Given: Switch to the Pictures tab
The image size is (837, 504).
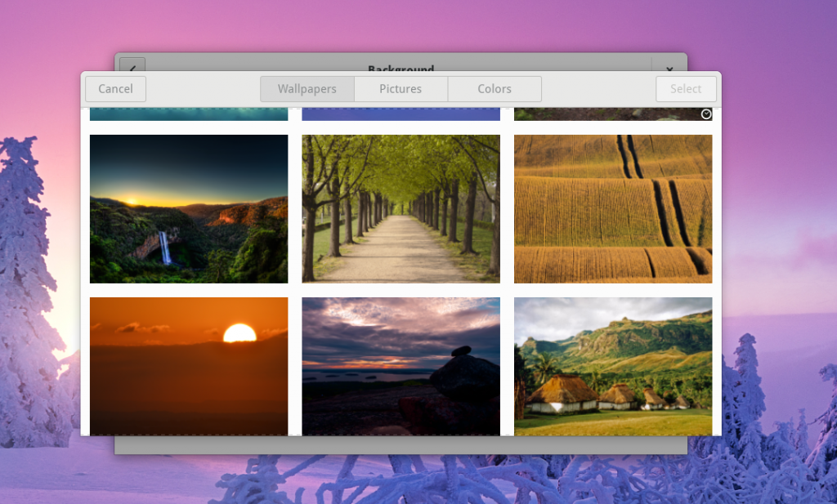Looking at the screenshot, I should coord(401,88).
